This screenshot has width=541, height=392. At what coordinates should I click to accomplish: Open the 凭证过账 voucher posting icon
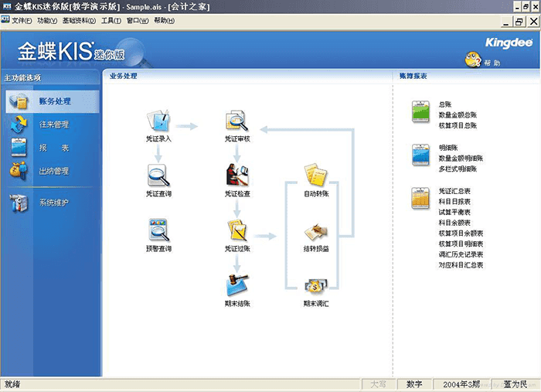(237, 230)
